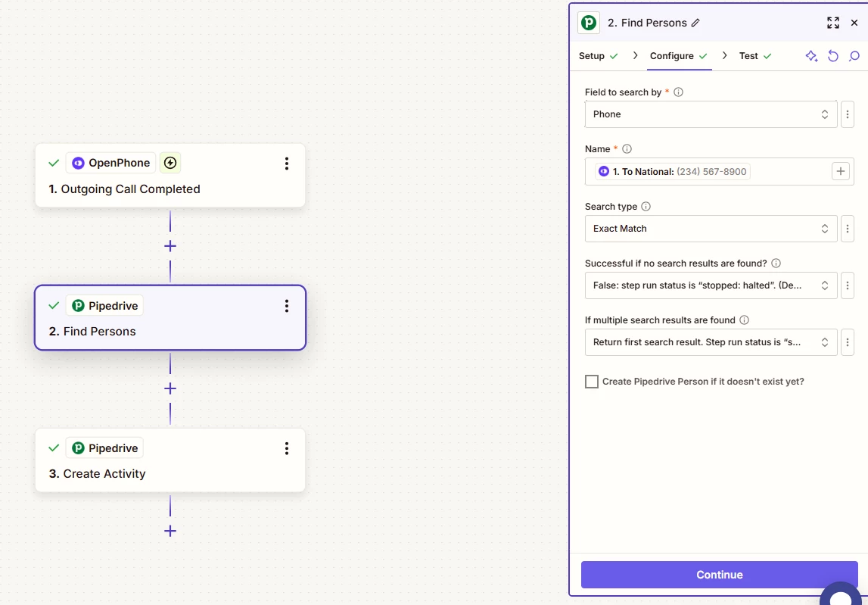Add a step below Outgoing Call Completed
The height and width of the screenshot is (605, 868).
[170, 246]
